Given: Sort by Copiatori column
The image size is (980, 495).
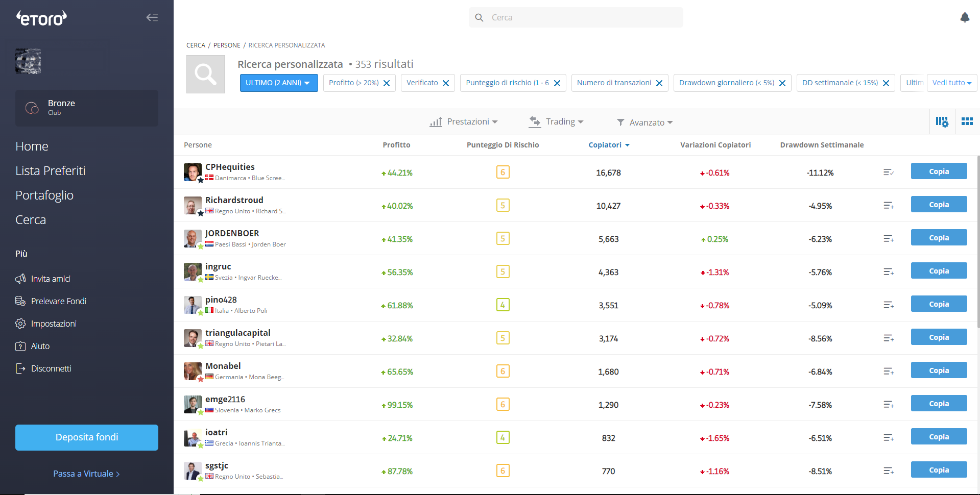Looking at the screenshot, I should pos(609,145).
